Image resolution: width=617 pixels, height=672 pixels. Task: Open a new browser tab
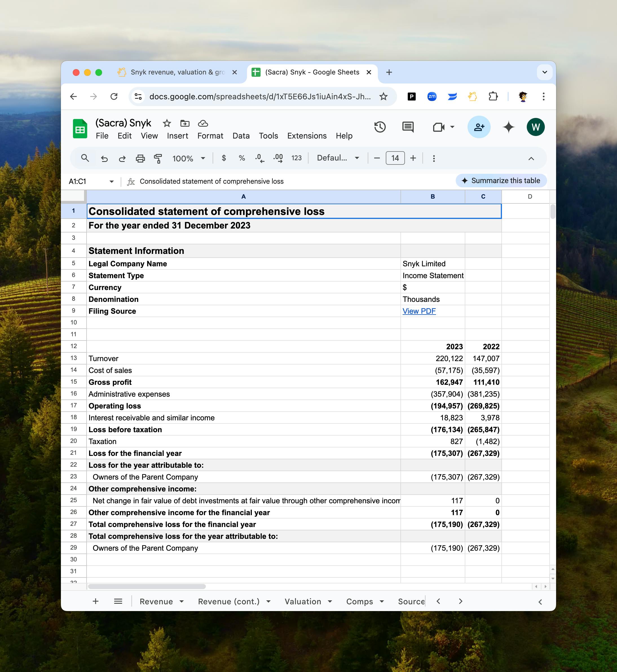tap(389, 72)
